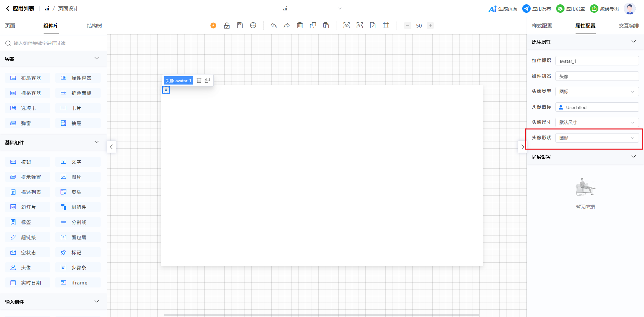Viewport: 644px width, 317px height.
Task: Click the 应用发布 button
Action: 537,9
